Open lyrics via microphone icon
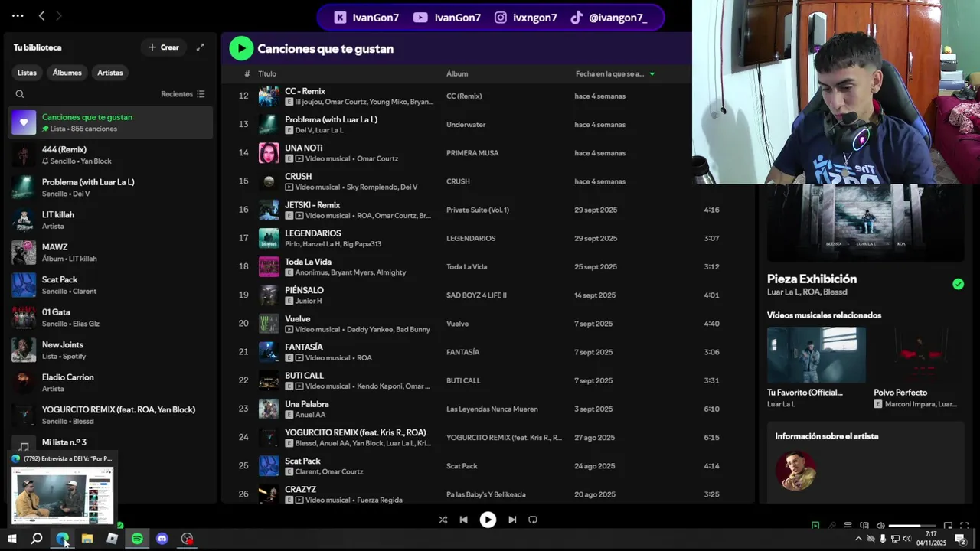 (831, 526)
